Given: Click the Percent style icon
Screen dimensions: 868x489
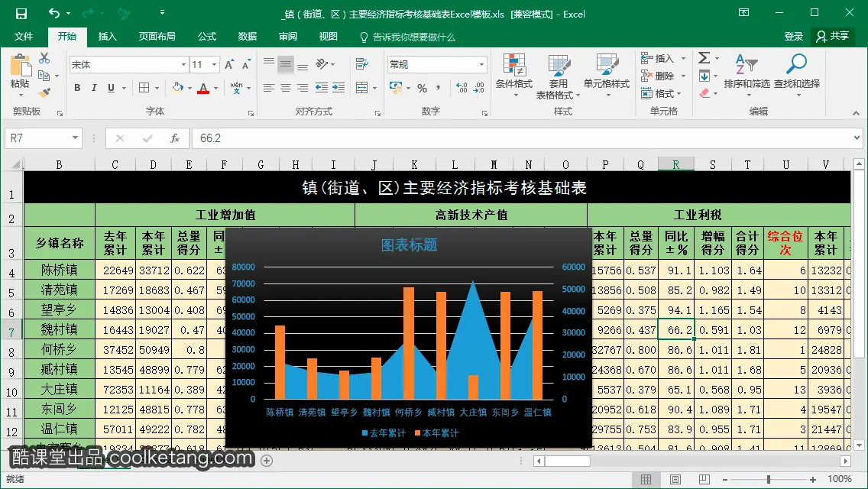Looking at the screenshot, I should 423,88.
